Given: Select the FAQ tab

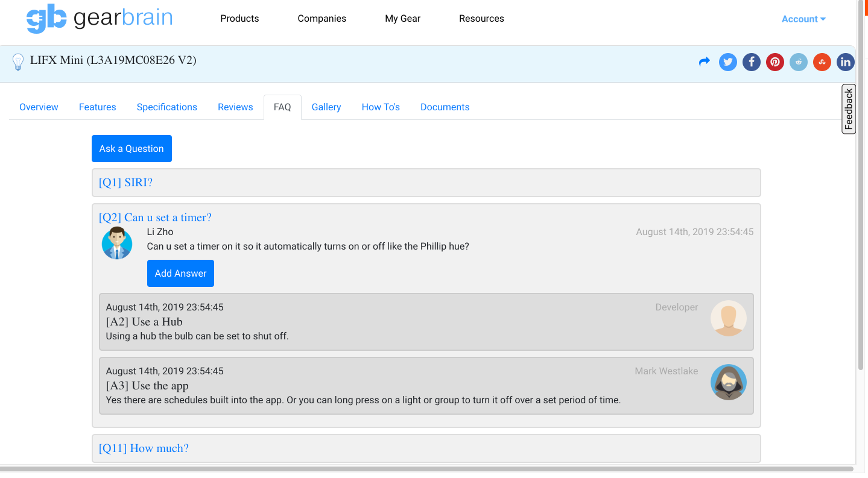Looking at the screenshot, I should tap(282, 107).
